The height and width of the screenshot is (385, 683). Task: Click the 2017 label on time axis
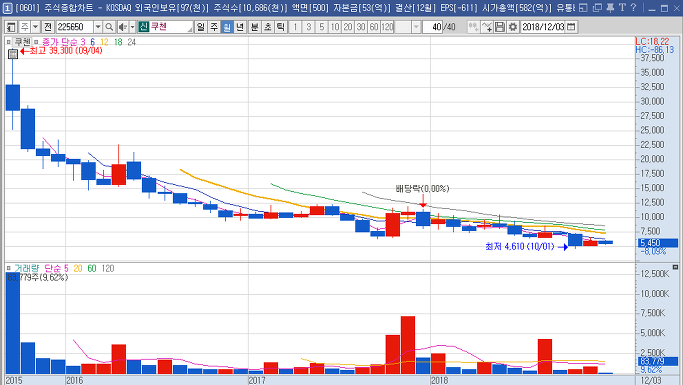(x=257, y=380)
